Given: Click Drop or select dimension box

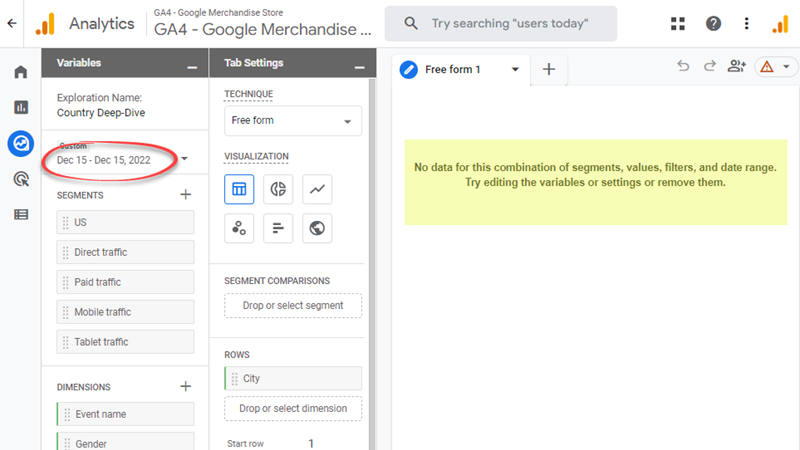Looking at the screenshot, I should (293, 409).
